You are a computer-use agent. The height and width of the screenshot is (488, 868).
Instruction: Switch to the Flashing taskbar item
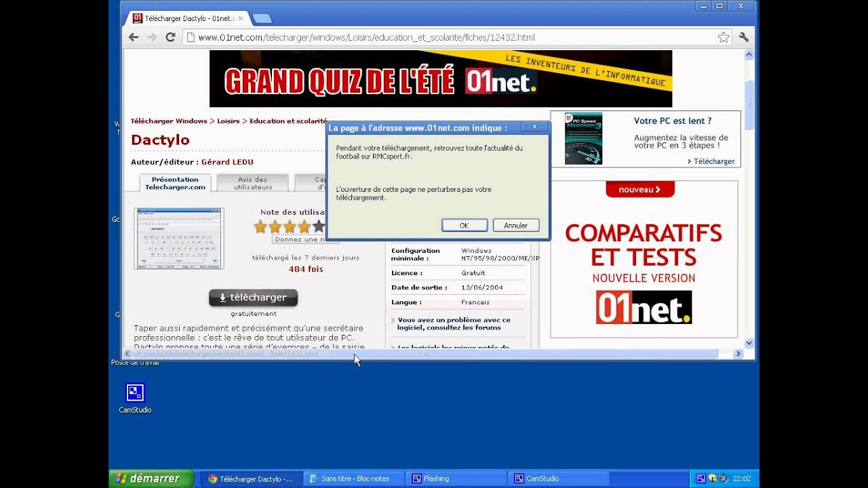(x=456, y=479)
